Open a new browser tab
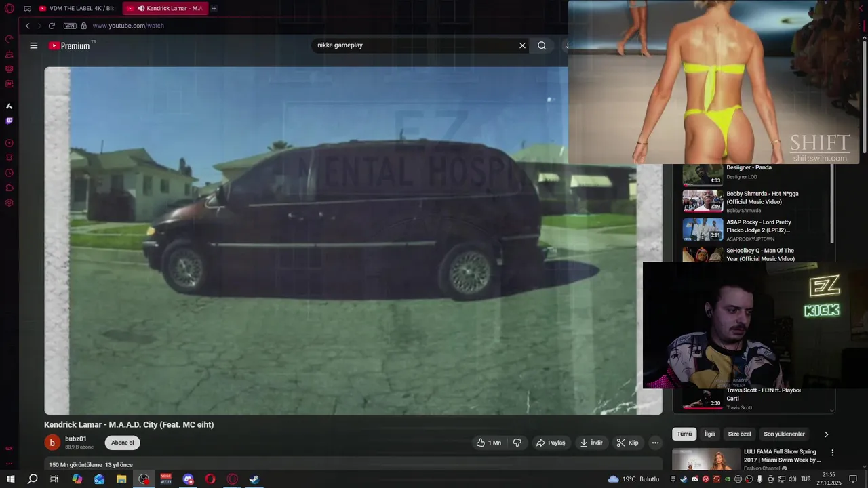 click(x=214, y=9)
